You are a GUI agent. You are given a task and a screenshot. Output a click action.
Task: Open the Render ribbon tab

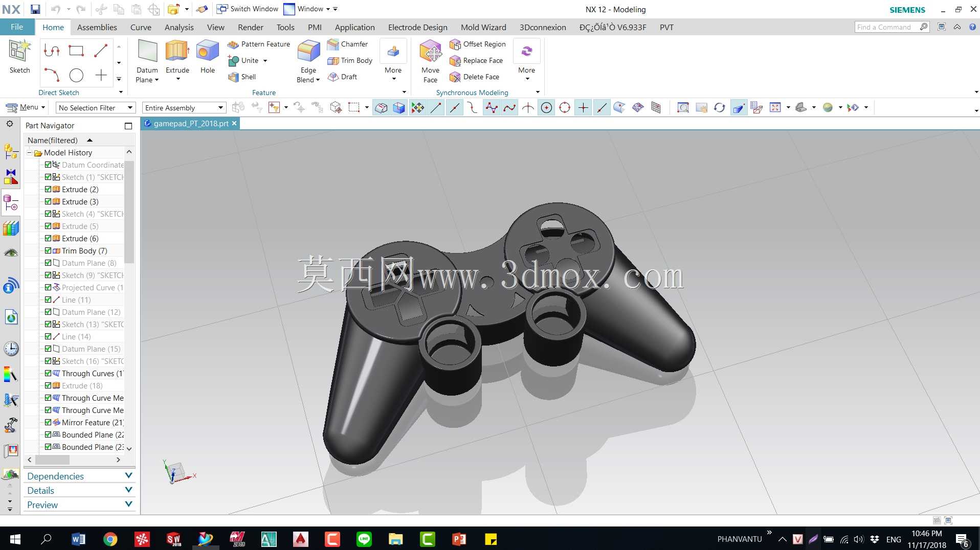[251, 28]
